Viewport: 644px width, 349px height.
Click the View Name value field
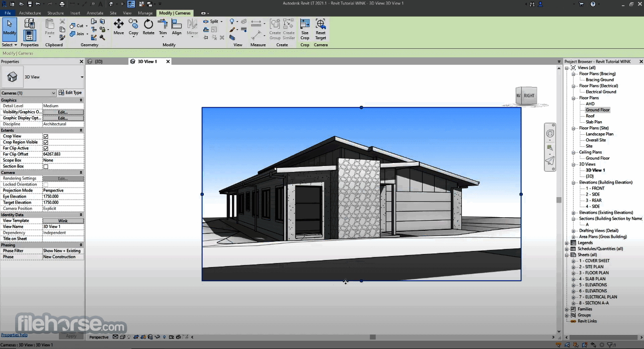pyautogui.click(x=63, y=226)
